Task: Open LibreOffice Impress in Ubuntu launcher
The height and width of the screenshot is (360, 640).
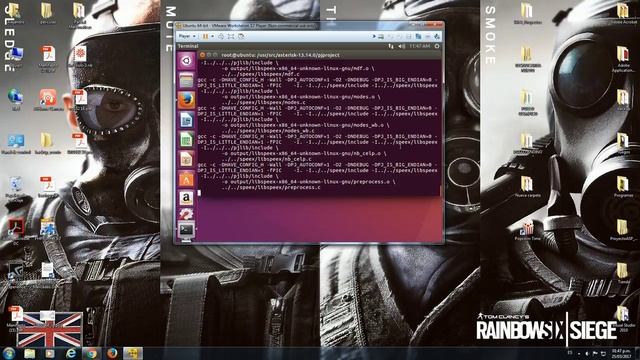Action: pyautogui.click(x=186, y=159)
